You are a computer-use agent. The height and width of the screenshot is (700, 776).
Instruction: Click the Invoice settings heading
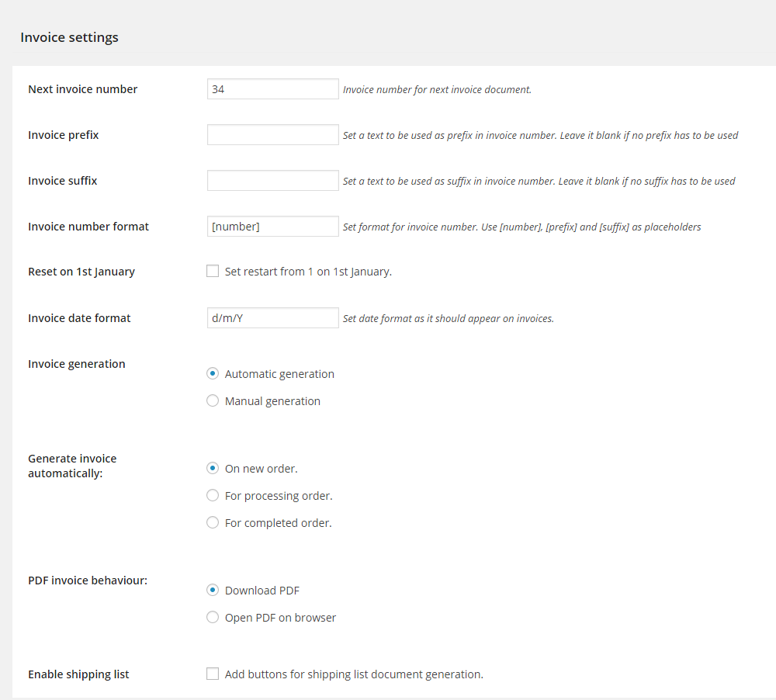point(69,37)
